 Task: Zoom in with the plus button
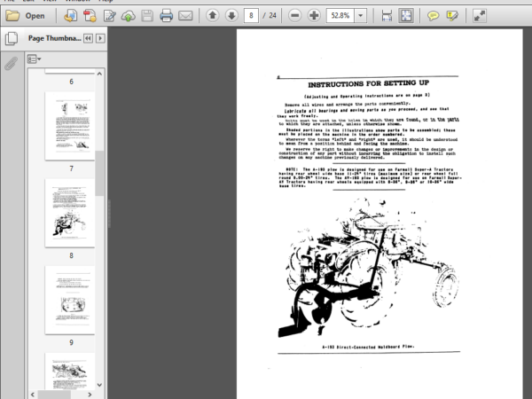point(314,15)
